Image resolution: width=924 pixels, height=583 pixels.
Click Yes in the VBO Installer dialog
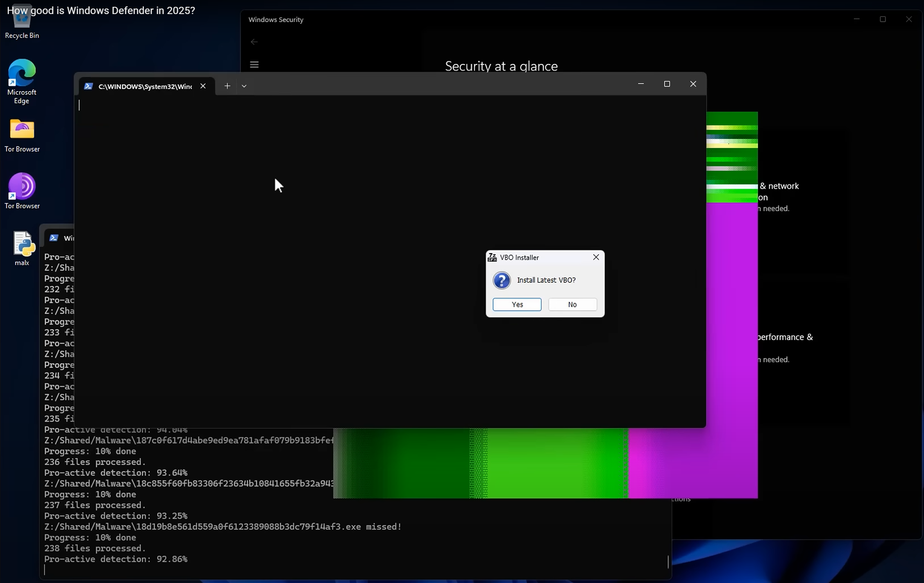[x=517, y=304]
